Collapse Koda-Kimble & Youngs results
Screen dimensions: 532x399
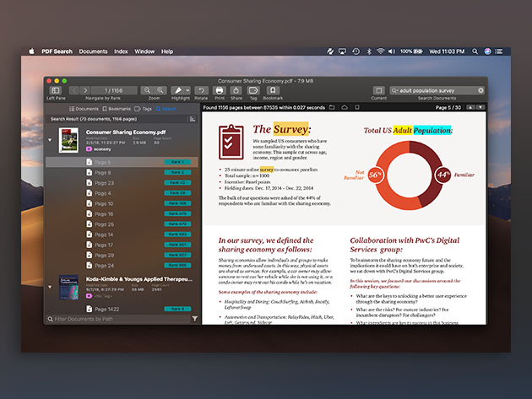50,287
